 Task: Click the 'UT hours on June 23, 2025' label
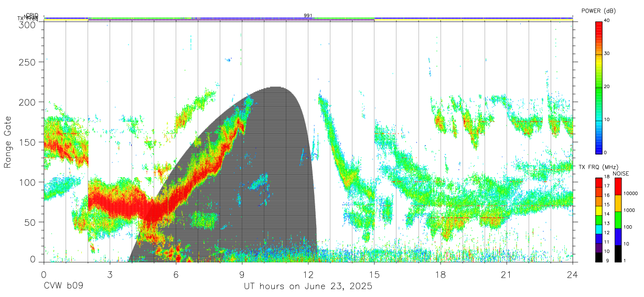[308, 287]
